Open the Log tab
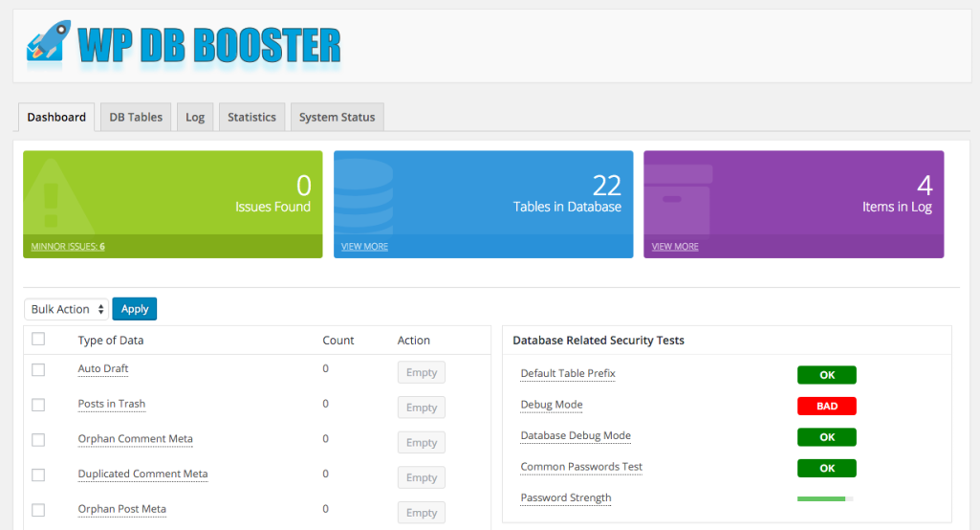Image resolution: width=980 pixels, height=530 pixels. pos(195,117)
